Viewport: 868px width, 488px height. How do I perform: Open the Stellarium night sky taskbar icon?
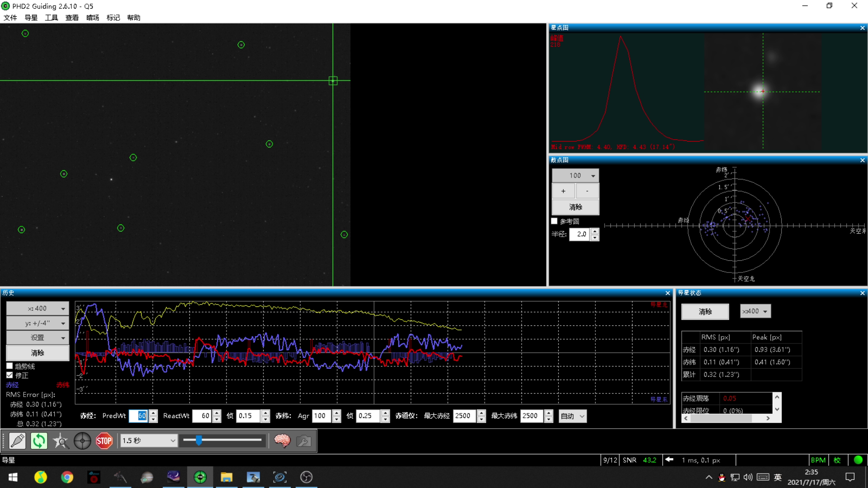(x=173, y=477)
